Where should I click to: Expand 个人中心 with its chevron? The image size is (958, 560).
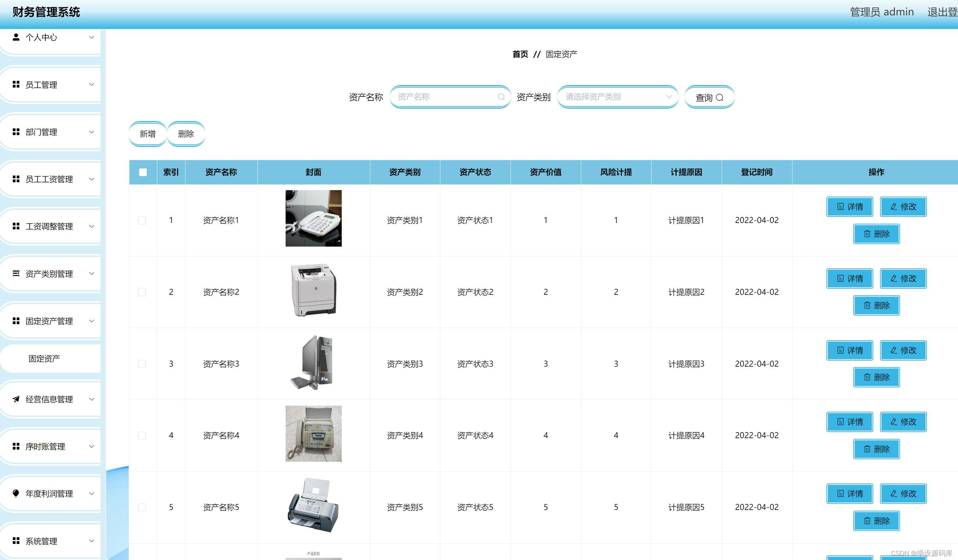(x=92, y=37)
